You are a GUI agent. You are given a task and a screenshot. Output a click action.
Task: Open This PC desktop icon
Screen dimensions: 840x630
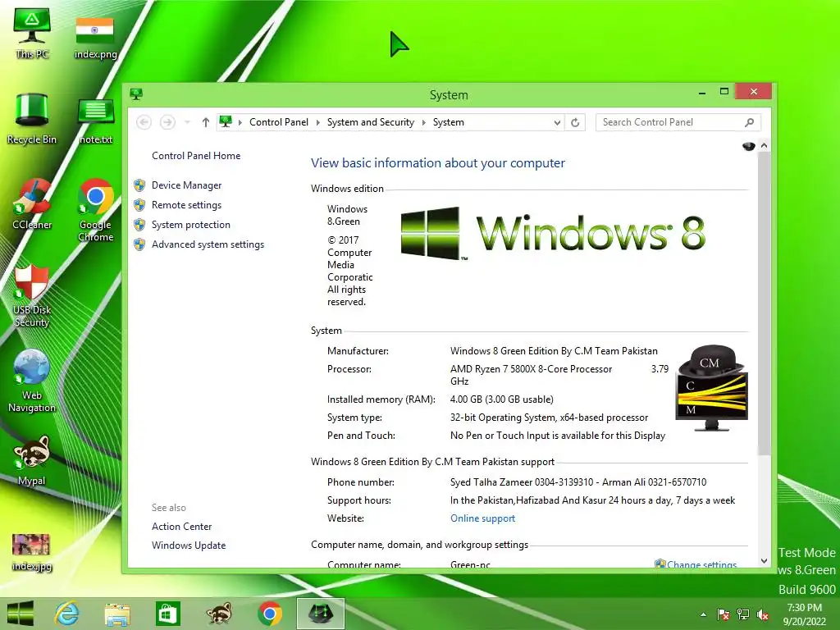[32, 33]
